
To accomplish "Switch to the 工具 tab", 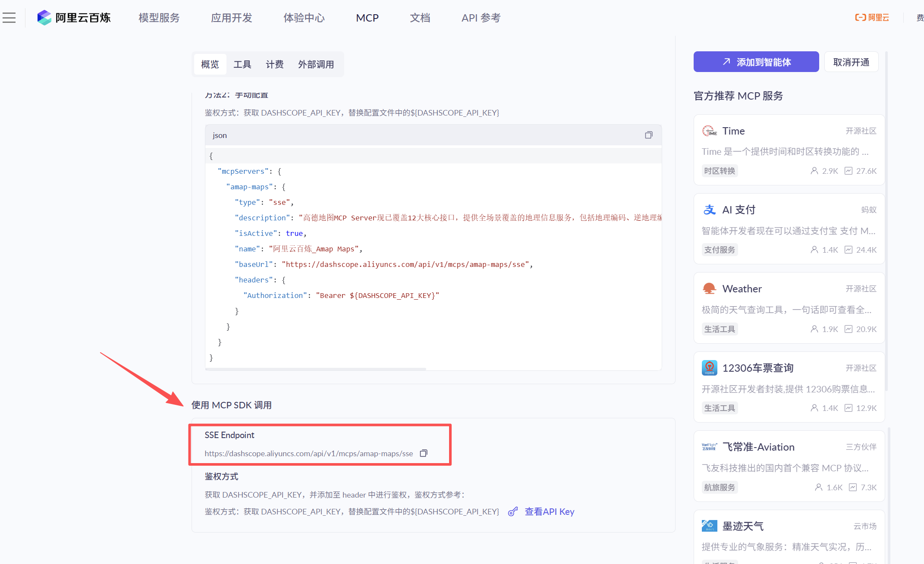I will [242, 64].
